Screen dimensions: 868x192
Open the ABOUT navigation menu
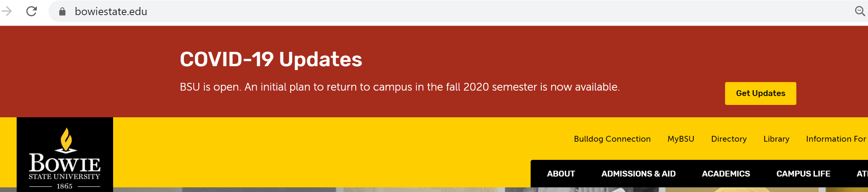coord(561,174)
